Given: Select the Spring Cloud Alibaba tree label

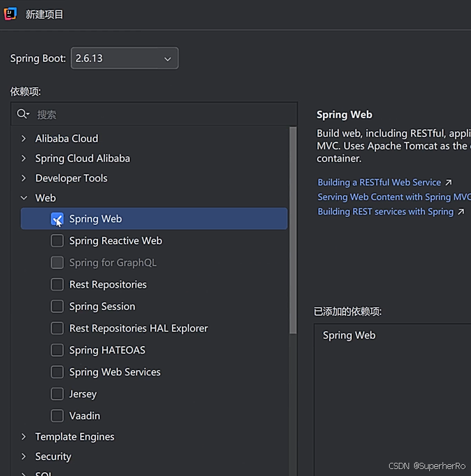Looking at the screenshot, I should (x=83, y=158).
